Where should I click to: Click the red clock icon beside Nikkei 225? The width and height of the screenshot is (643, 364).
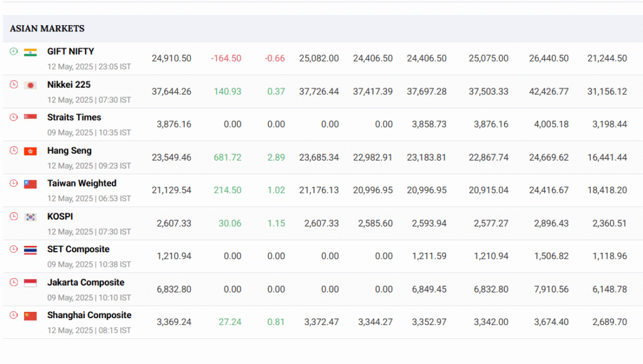coord(14,85)
